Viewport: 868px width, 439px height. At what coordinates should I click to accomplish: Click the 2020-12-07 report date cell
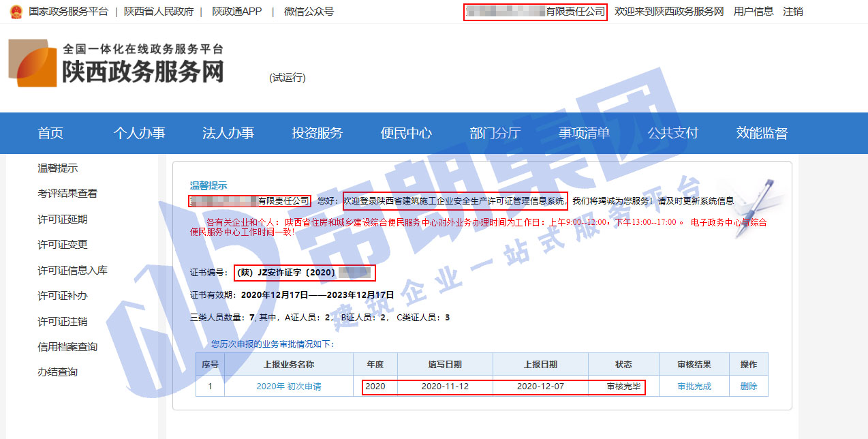(x=540, y=387)
